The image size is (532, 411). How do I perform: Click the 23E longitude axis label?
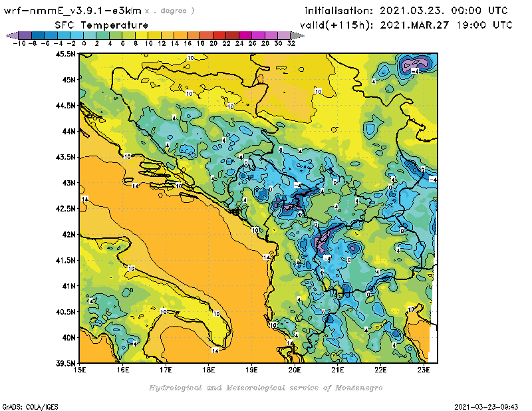(423, 370)
